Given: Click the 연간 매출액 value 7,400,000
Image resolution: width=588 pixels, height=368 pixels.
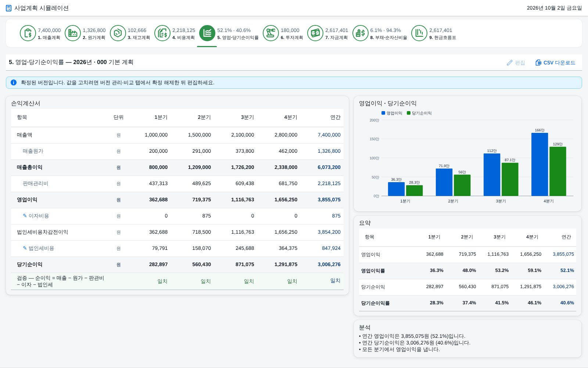Looking at the screenshot, I should click(329, 135).
